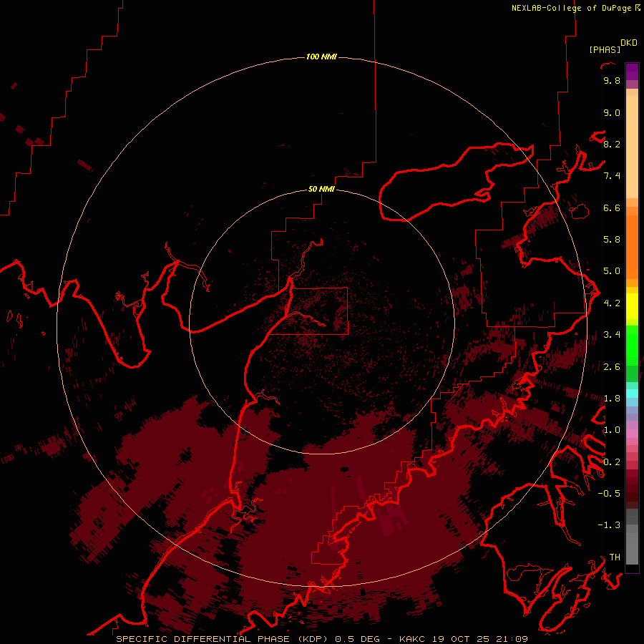Viewport: 644px width, 644px height.
Task: Pick the pink segment of the color bar
Action: pyautogui.click(x=632, y=434)
